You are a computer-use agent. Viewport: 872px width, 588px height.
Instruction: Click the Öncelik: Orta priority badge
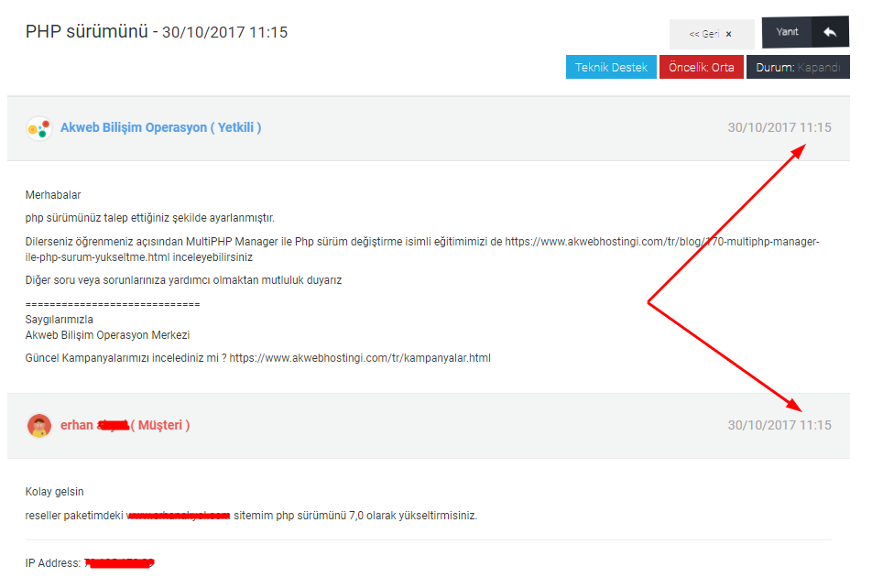pos(702,67)
